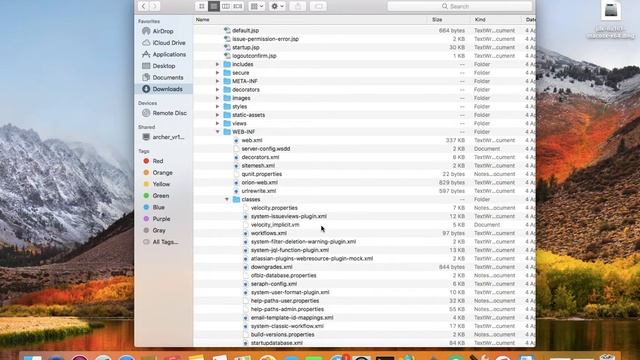Screen dimensions: 640x360
Task: Switch to icon view
Action: coord(201,6)
